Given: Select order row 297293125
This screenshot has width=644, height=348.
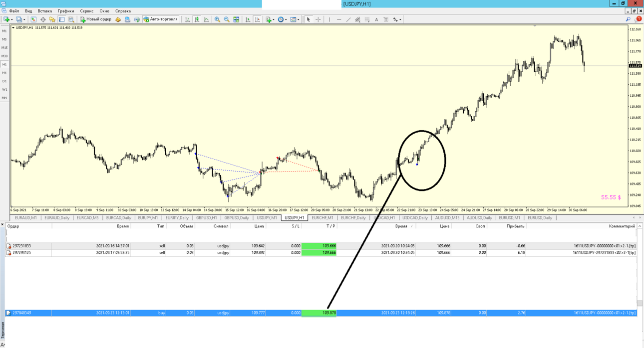Looking at the screenshot, I should (x=321, y=253).
